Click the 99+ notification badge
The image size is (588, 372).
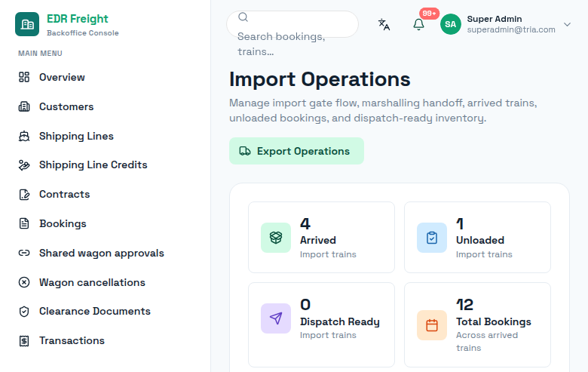(x=429, y=14)
